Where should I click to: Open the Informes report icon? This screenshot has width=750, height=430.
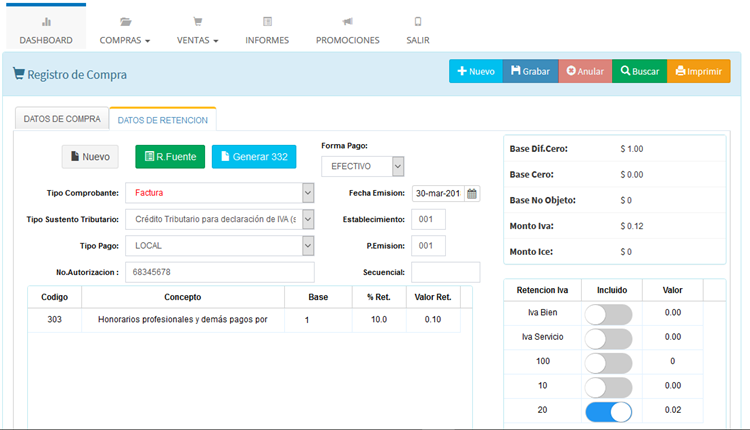pyautogui.click(x=267, y=21)
